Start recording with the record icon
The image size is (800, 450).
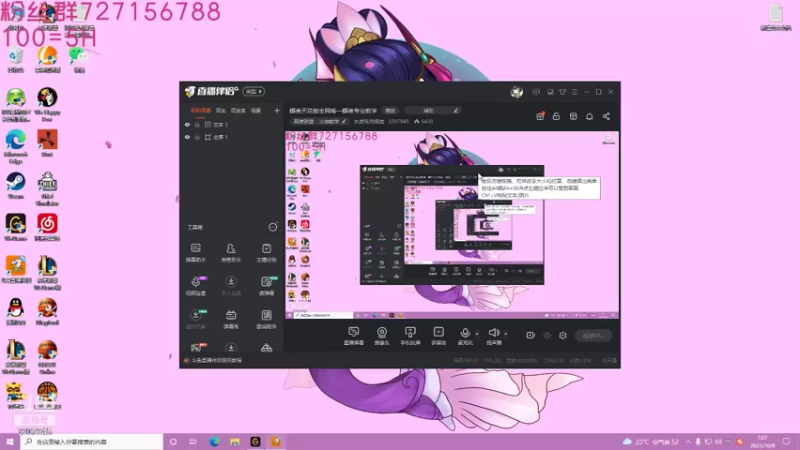pos(530,335)
